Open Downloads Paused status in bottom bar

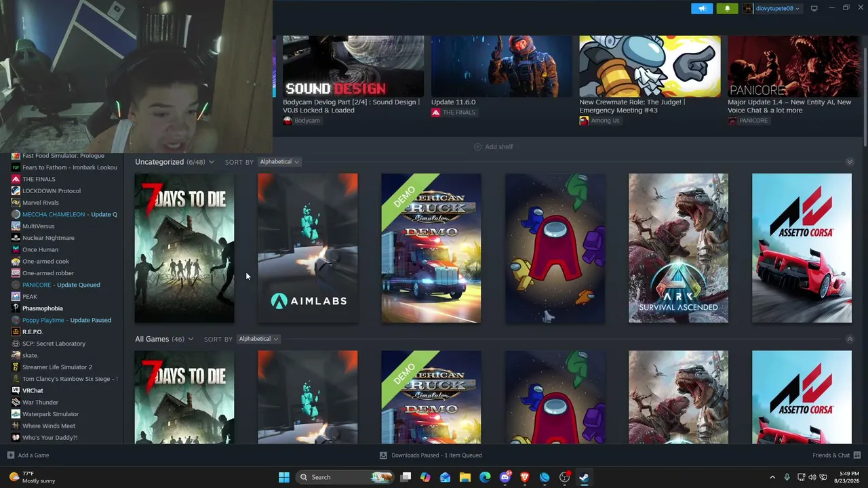point(431,455)
